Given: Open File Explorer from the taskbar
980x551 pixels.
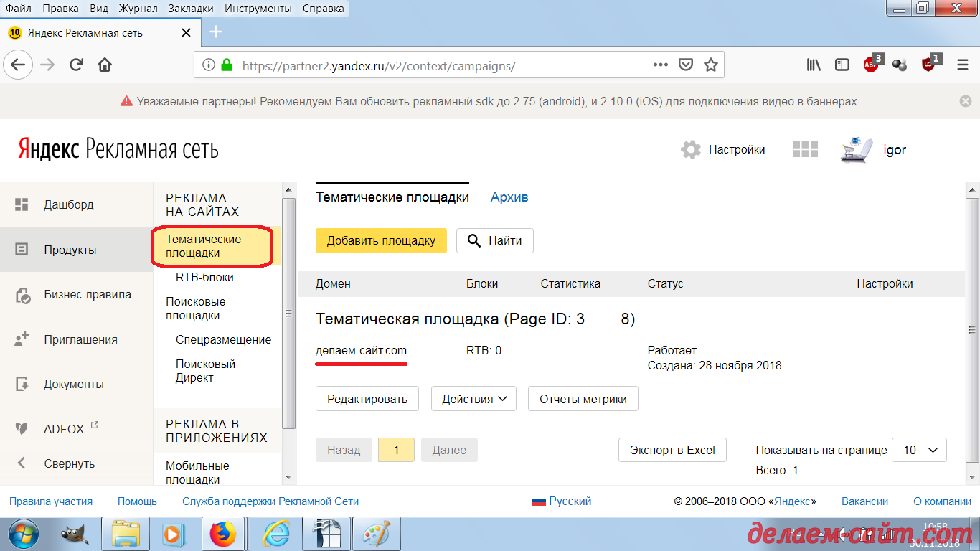Looking at the screenshot, I should click(125, 534).
